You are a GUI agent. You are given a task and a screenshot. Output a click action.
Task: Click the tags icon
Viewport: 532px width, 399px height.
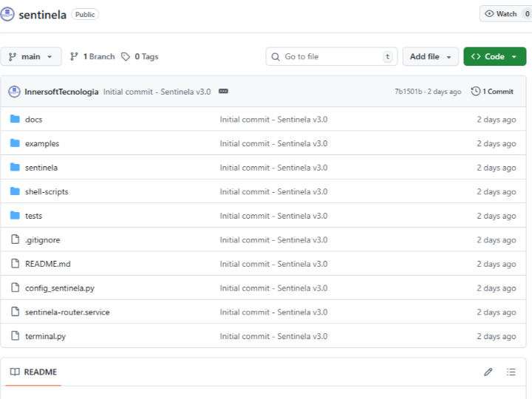coord(126,57)
